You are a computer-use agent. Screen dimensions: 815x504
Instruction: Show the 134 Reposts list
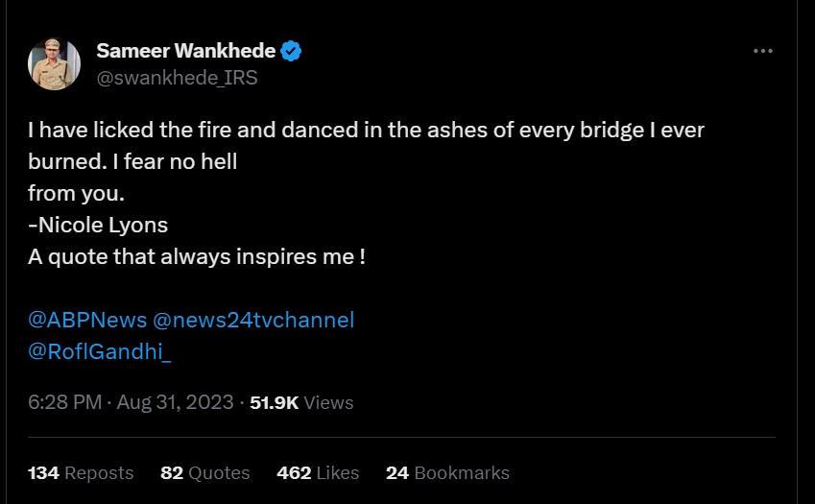tap(81, 472)
